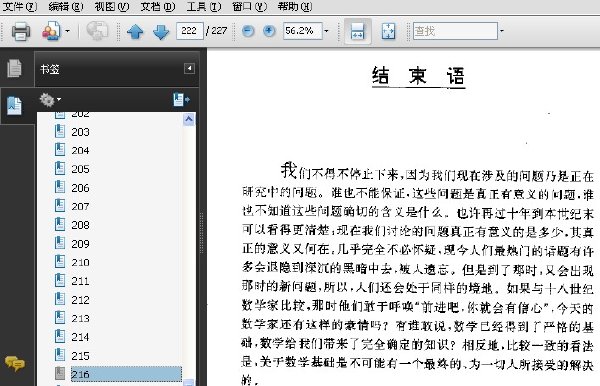Click the panel splitter grip handle

[201, 233]
